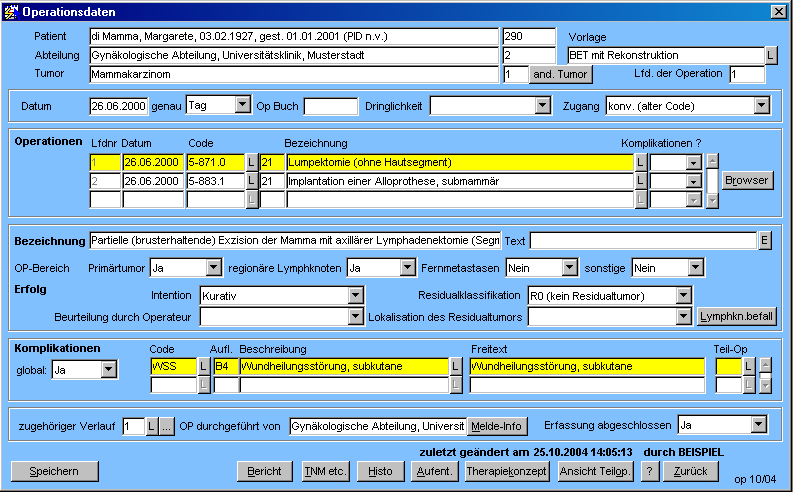The height and width of the screenshot is (492, 793).
Task: Click the Op Buch input field
Action: point(330,105)
